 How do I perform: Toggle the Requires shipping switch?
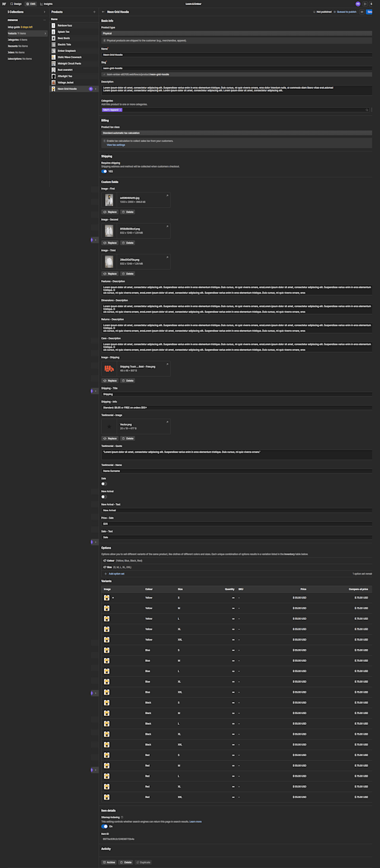coord(104,172)
